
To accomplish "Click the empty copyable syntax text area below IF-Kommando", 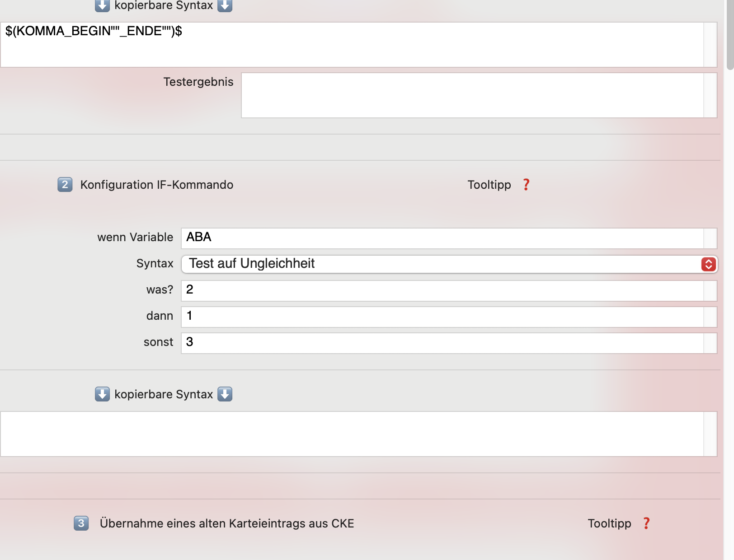I will pyautogui.click(x=359, y=434).
